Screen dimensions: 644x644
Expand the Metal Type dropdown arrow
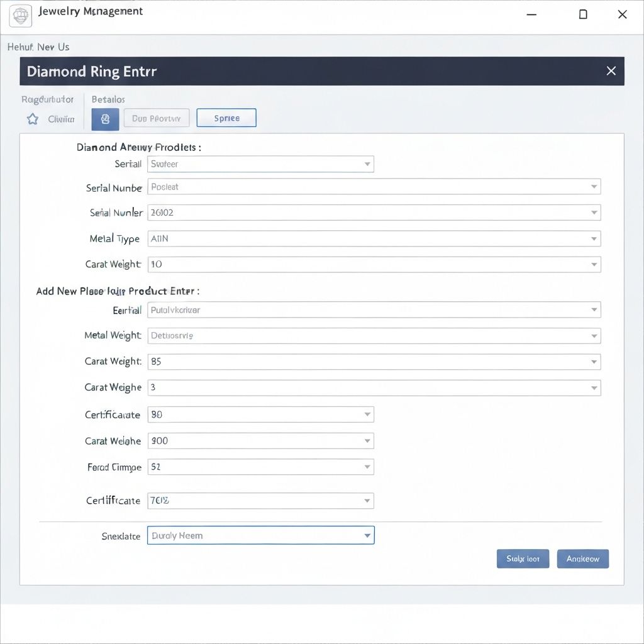click(x=594, y=239)
